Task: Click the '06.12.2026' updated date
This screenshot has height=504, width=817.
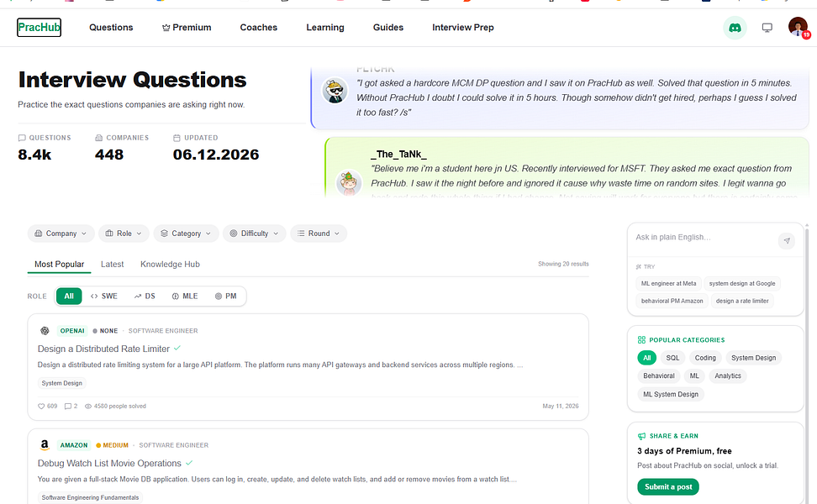Action: (x=216, y=155)
